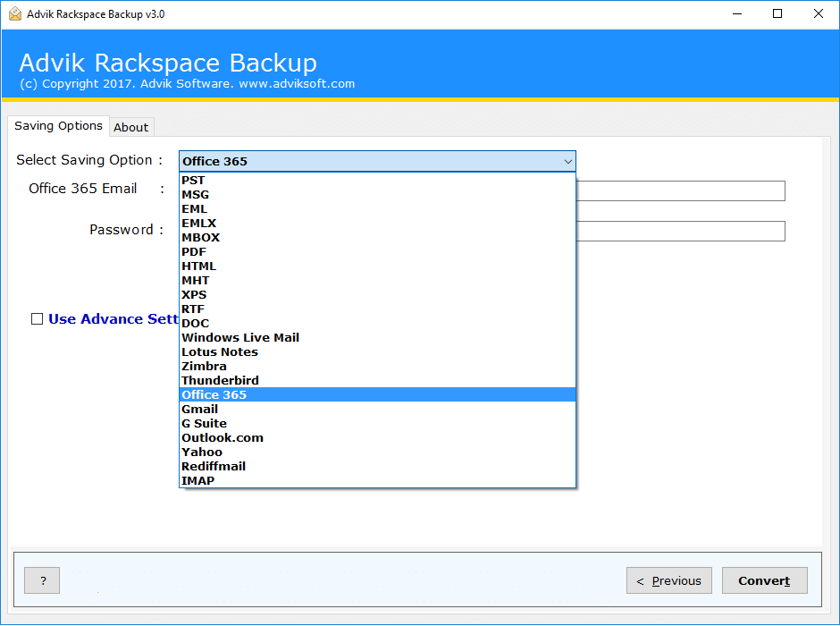Open the Saving Options tab
Viewport: 840px width, 626px height.
tap(57, 126)
